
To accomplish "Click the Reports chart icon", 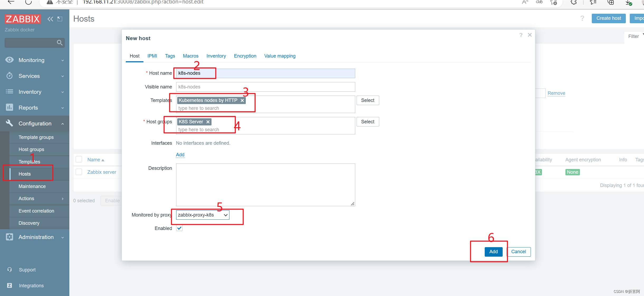I will pos(9,107).
